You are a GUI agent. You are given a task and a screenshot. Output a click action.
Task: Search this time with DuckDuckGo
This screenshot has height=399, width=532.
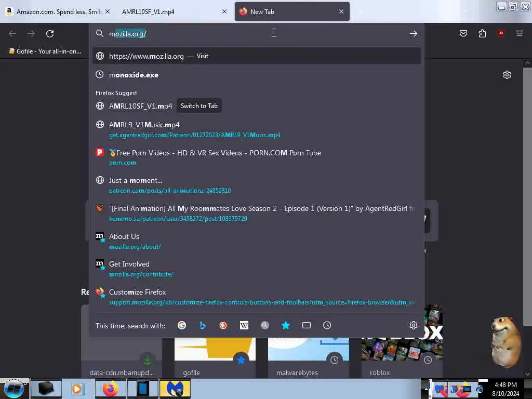pos(223,325)
